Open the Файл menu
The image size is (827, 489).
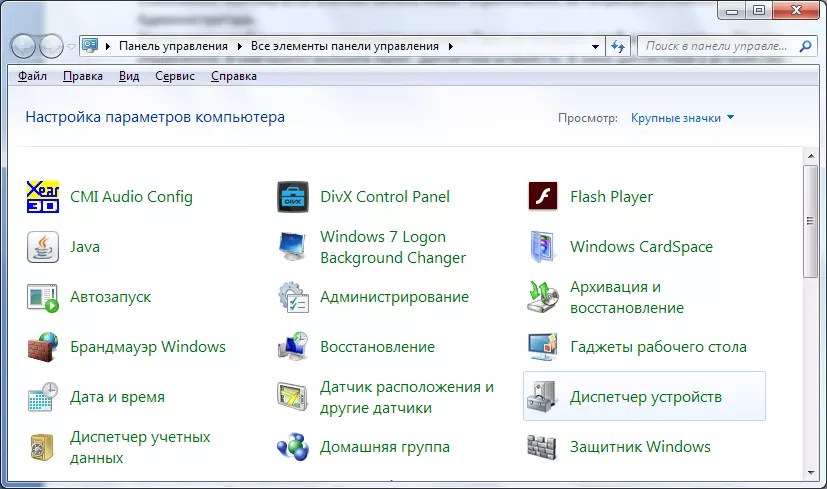(x=32, y=76)
